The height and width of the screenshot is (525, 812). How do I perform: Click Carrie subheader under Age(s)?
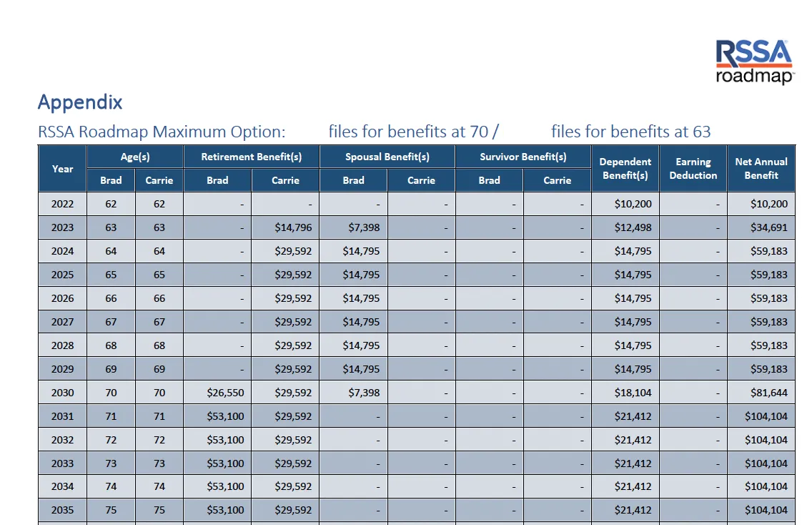pos(159,180)
